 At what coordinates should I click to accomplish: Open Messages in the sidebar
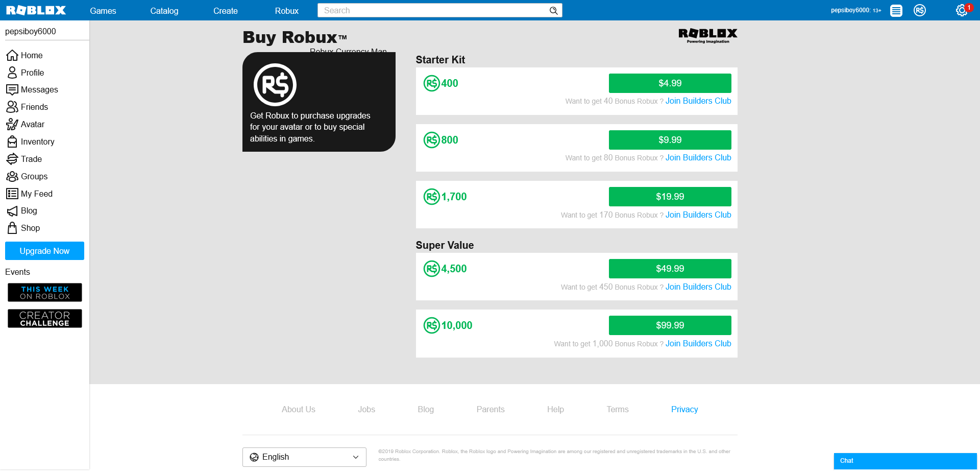coord(39,89)
